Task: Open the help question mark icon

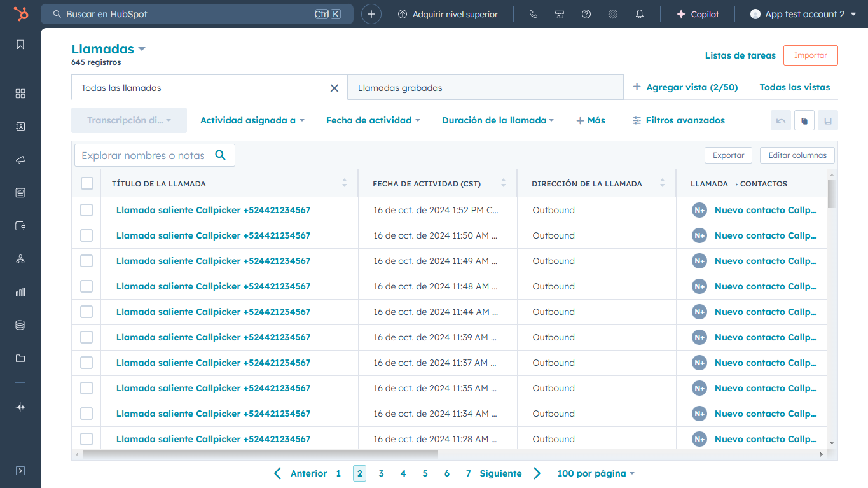Action: pyautogui.click(x=586, y=14)
